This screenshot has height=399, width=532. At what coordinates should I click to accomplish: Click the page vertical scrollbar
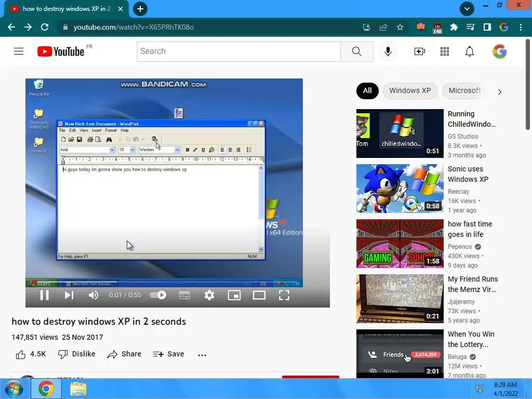tap(528, 85)
